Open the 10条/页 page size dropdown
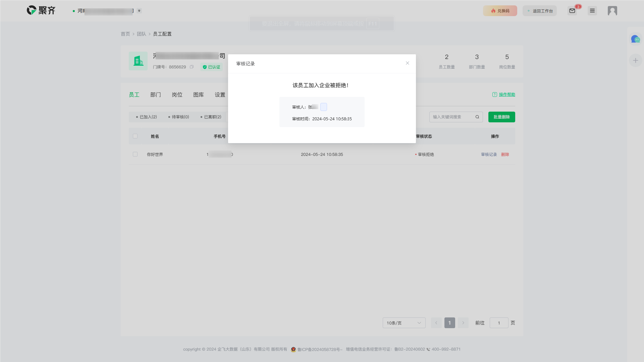This screenshot has height=362, width=644. pyautogui.click(x=404, y=323)
